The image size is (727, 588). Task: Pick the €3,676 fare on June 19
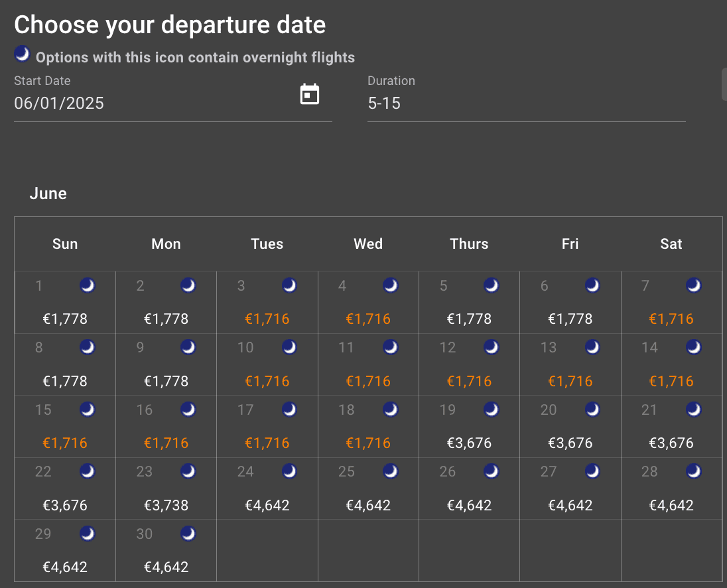point(469,443)
